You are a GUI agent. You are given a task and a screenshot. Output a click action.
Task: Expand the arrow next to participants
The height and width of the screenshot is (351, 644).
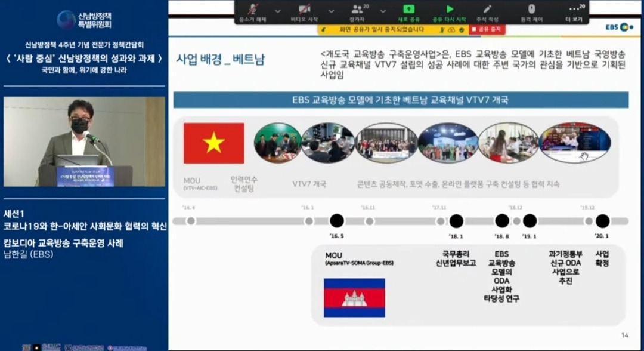(x=383, y=11)
